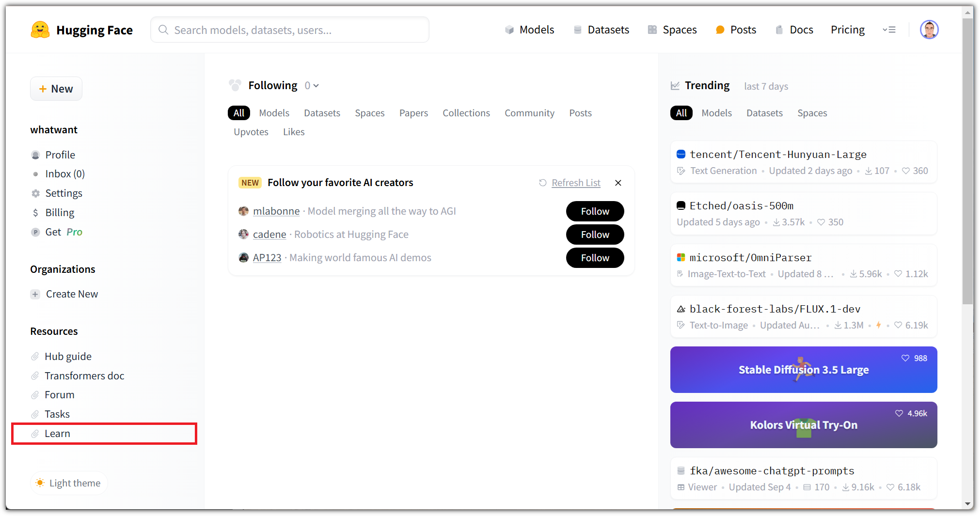Viewport: 980px width, 516px height.
Task: Click the Datasets icon in navbar
Action: tap(577, 30)
